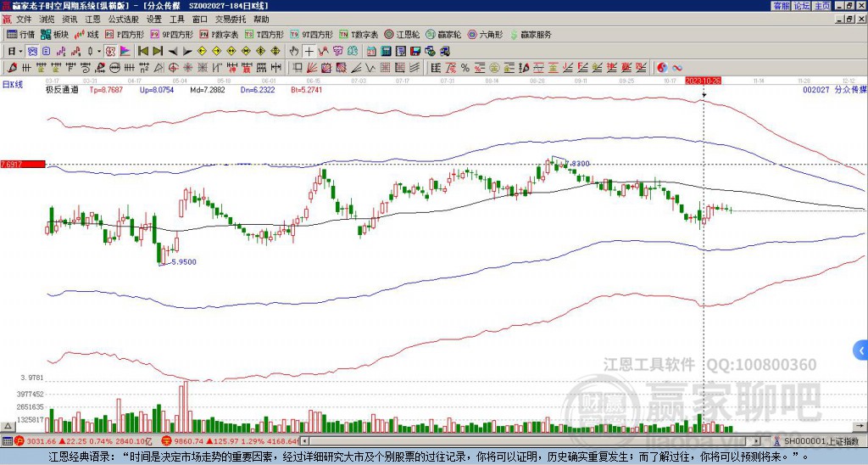The image size is (868, 465).
Task: Select the hand pan tool
Action: 294,52
